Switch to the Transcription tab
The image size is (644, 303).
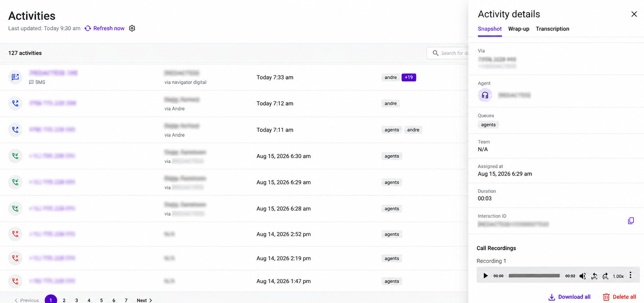click(x=552, y=29)
